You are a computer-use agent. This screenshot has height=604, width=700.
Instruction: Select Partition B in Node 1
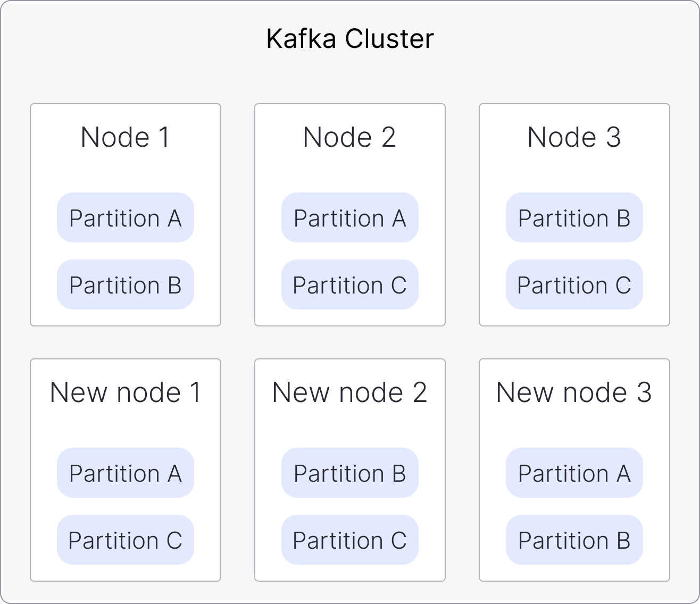click(x=126, y=285)
